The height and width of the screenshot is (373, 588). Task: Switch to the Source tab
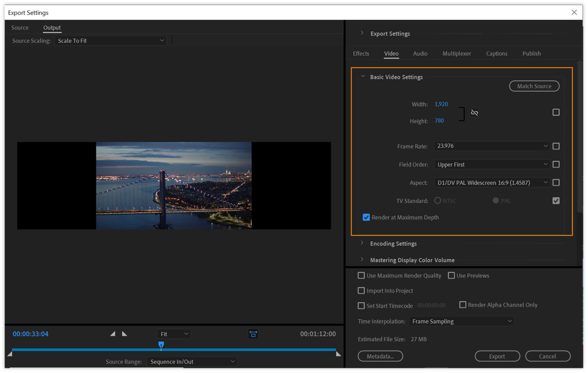20,28
